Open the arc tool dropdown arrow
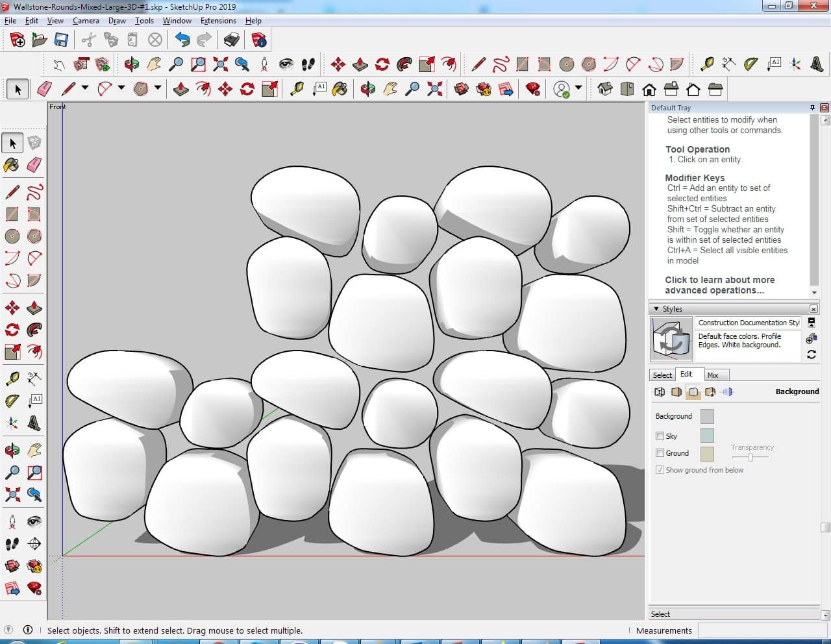The width and height of the screenshot is (831, 644). click(x=121, y=88)
